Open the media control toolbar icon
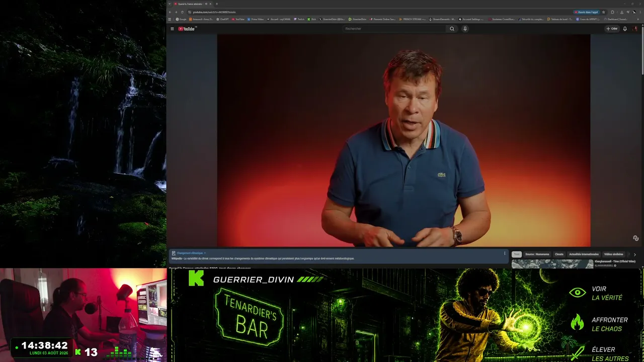 point(628,12)
